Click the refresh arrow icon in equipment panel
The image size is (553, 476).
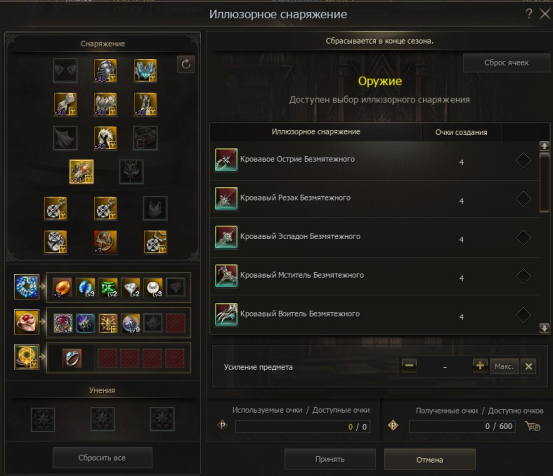(186, 64)
